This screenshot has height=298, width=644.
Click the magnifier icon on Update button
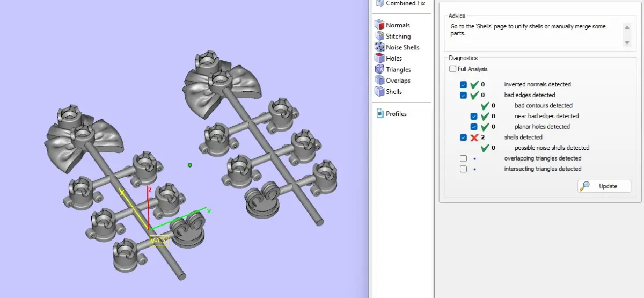coord(586,186)
